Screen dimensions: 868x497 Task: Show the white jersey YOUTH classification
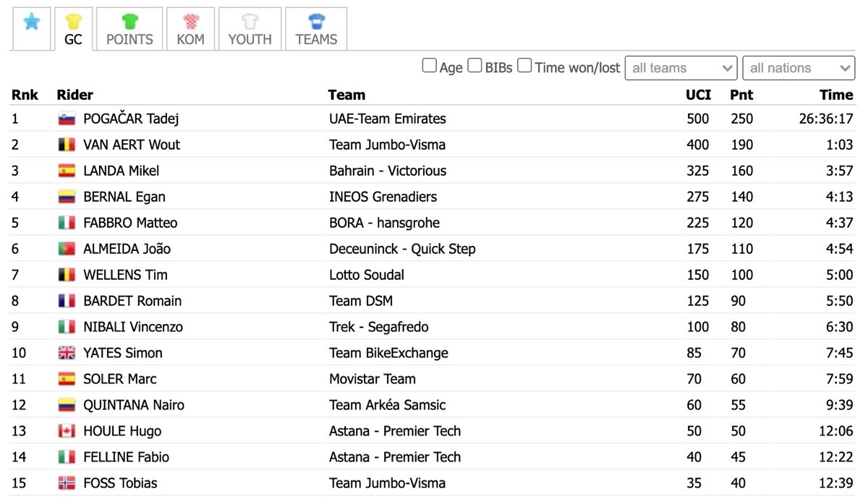pos(250,29)
